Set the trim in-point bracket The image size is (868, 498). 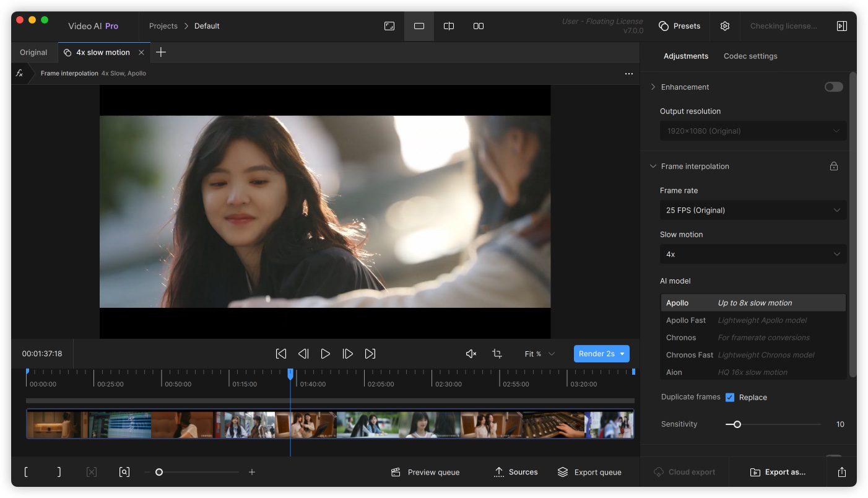coord(26,472)
